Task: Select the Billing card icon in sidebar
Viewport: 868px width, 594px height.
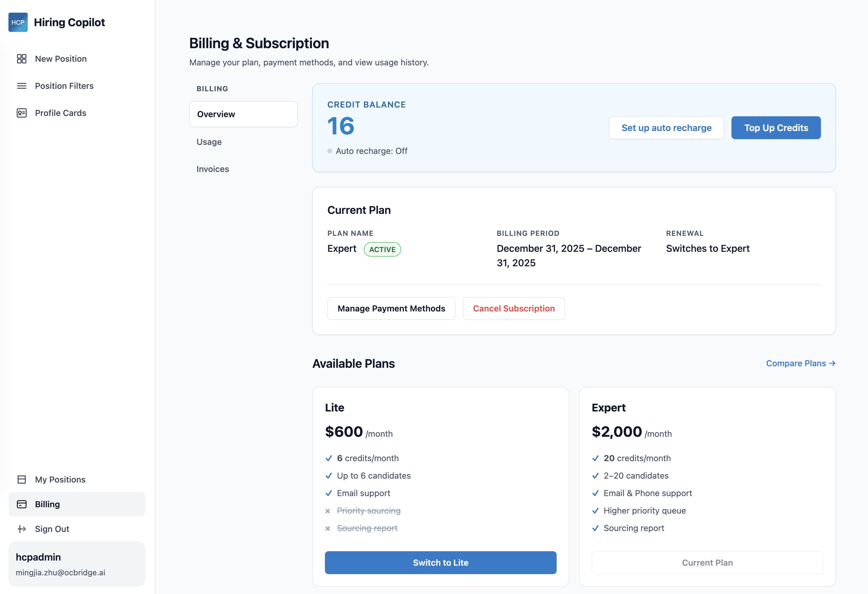Action: tap(21, 504)
